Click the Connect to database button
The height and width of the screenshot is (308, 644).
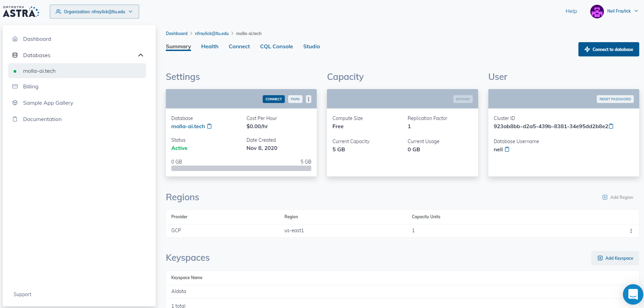click(609, 49)
